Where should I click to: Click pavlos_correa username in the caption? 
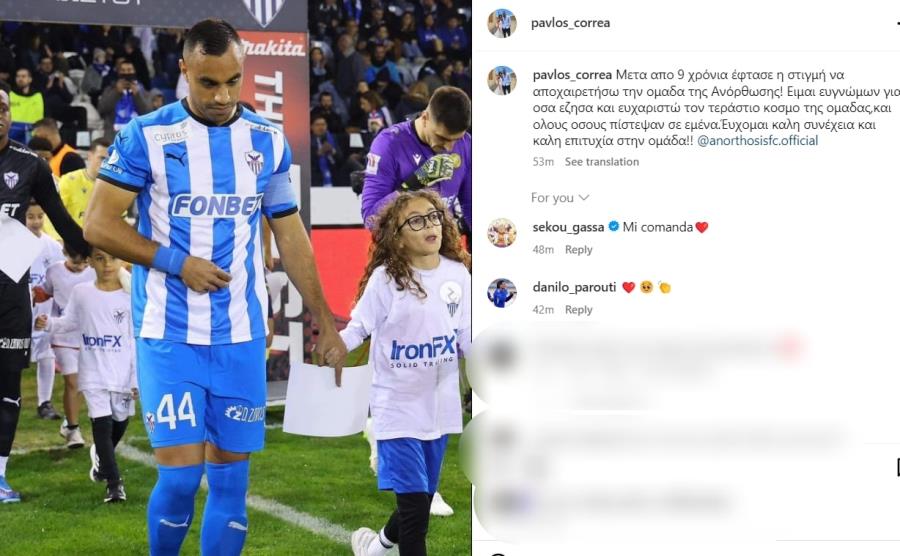pyautogui.click(x=572, y=75)
